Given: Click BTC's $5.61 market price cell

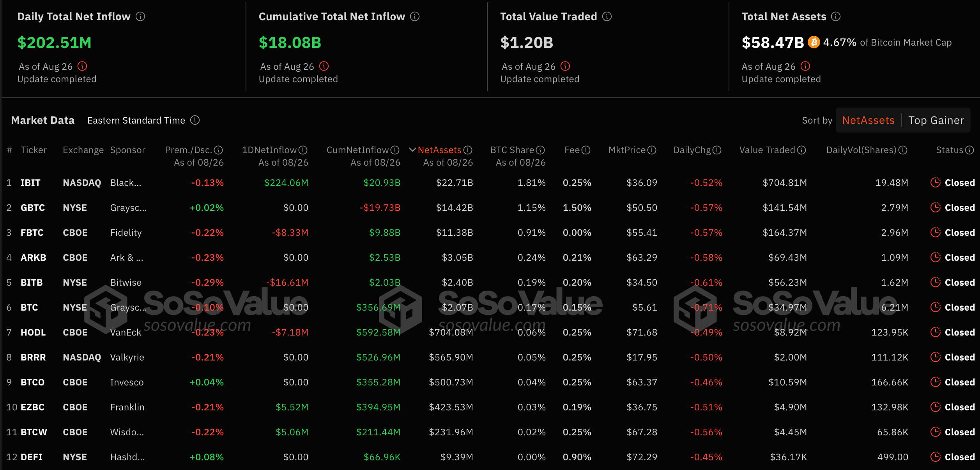Looking at the screenshot, I should 644,307.
